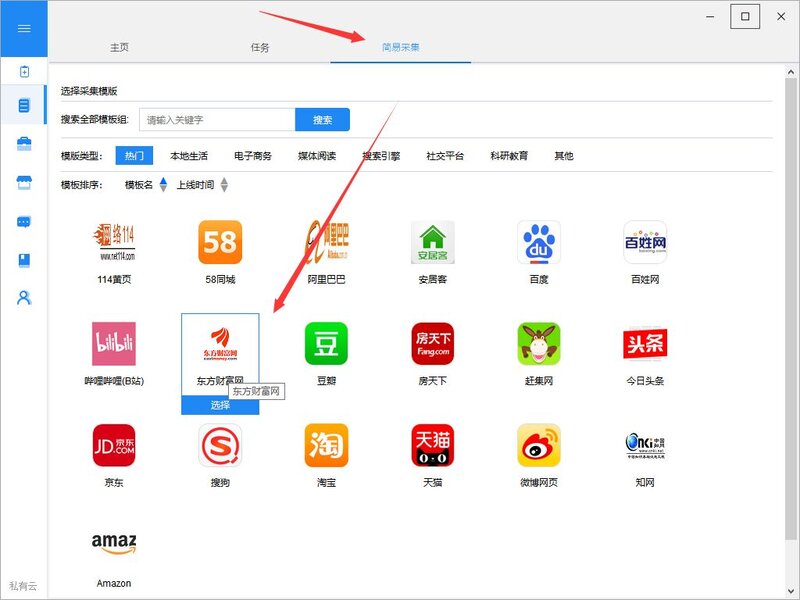The width and height of the screenshot is (800, 600).
Task: Open the user account sidebar icon
Action: pyautogui.click(x=24, y=298)
